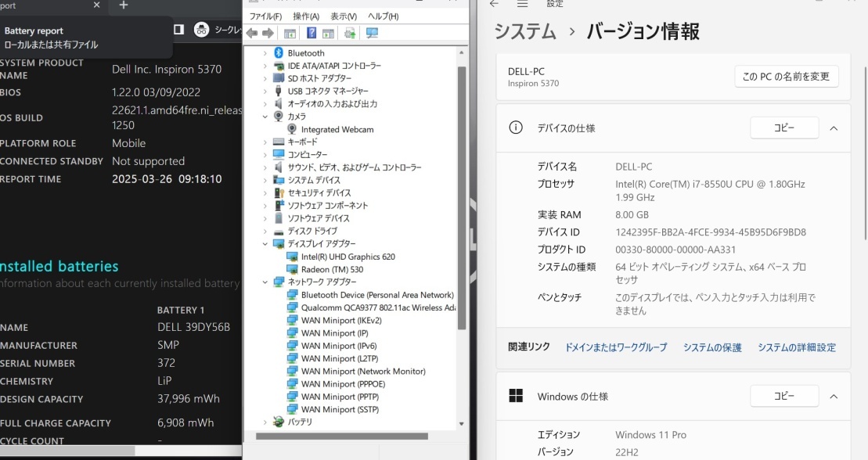Expand the バッテリ tree node
Screen dimensions: 868x460
[265, 422]
